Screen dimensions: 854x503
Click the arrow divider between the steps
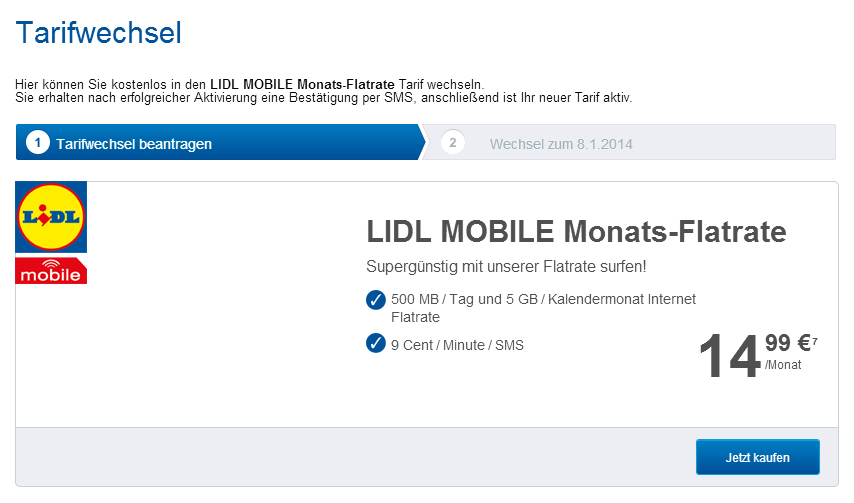point(424,143)
